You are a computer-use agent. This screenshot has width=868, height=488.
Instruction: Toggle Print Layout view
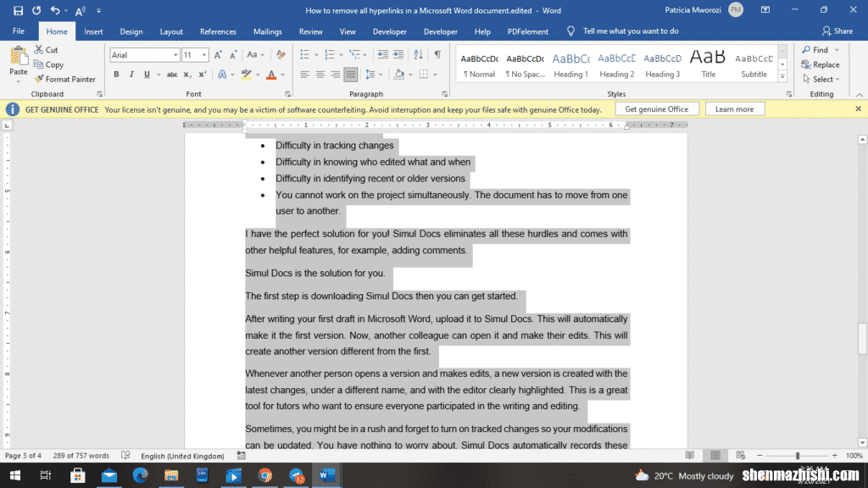[x=715, y=455]
